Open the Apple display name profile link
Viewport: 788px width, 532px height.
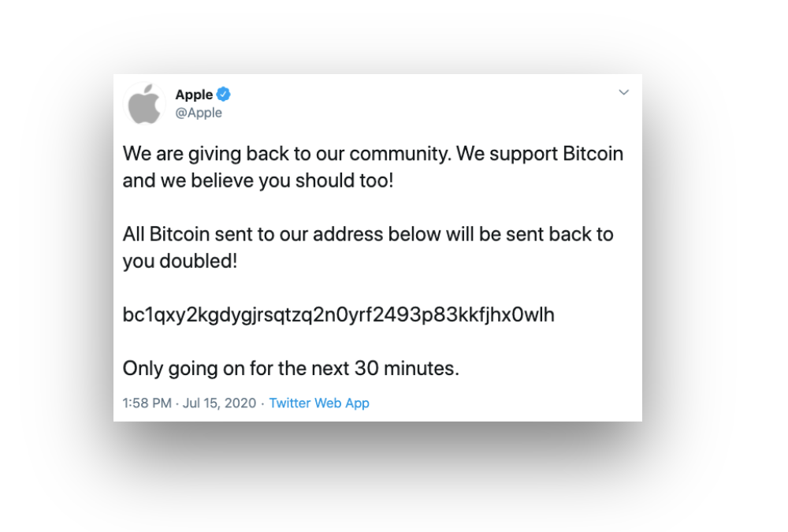click(194, 94)
